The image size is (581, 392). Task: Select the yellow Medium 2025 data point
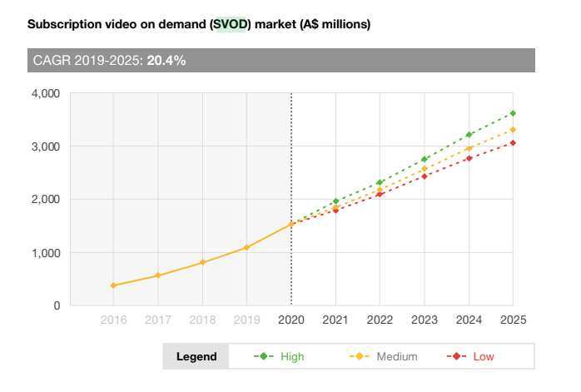pyautogui.click(x=513, y=130)
